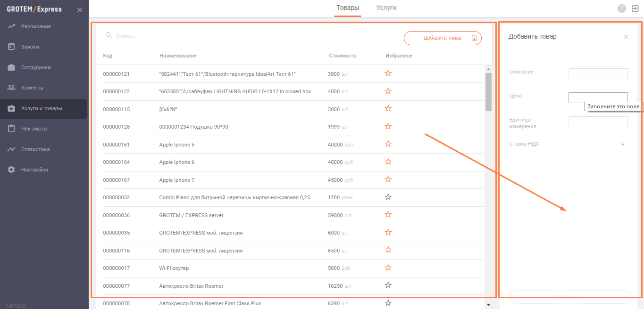Switch to the Услуги tab
644x309 pixels.
[x=386, y=8]
